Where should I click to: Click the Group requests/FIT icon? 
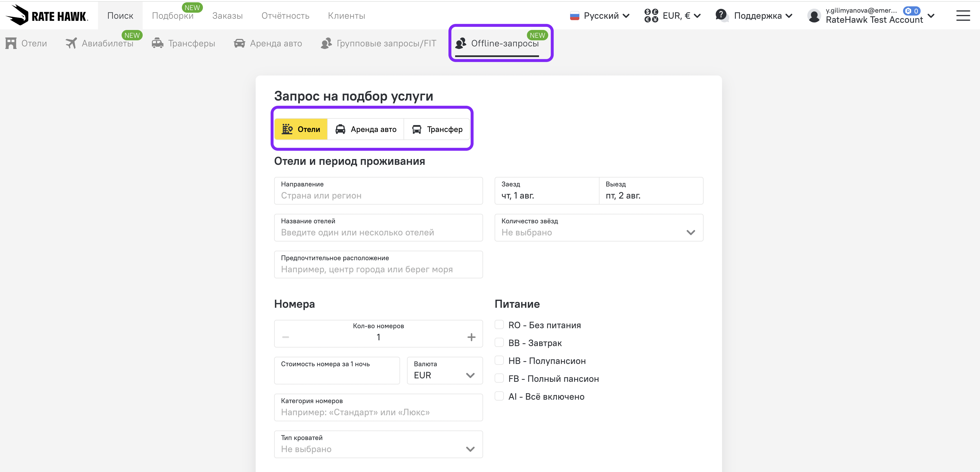click(x=326, y=43)
